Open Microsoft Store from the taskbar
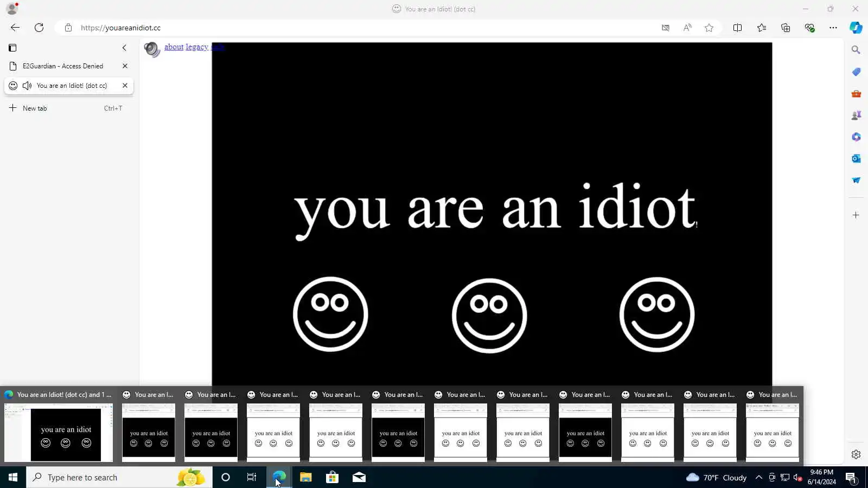 click(332, 477)
